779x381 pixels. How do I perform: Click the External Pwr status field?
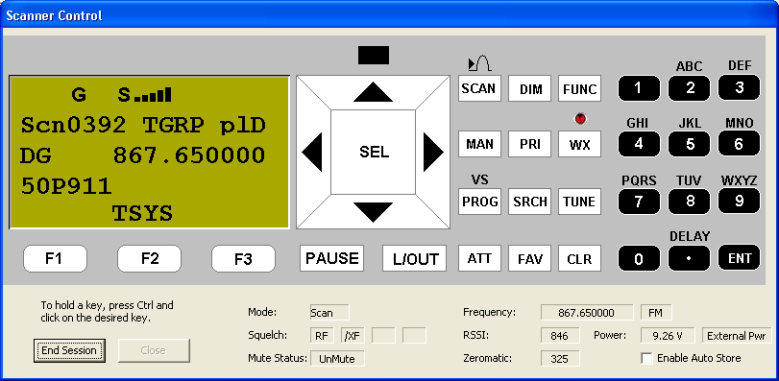[736, 336]
